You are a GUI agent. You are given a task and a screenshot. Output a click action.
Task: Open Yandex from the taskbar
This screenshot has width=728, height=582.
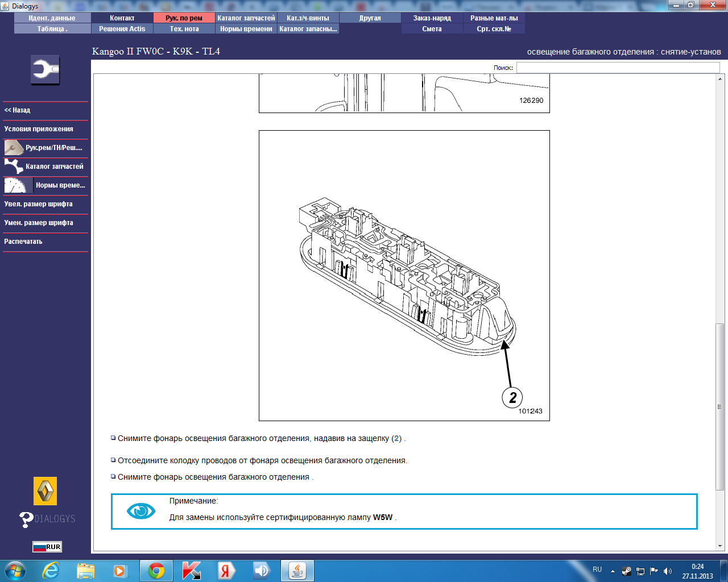click(226, 571)
